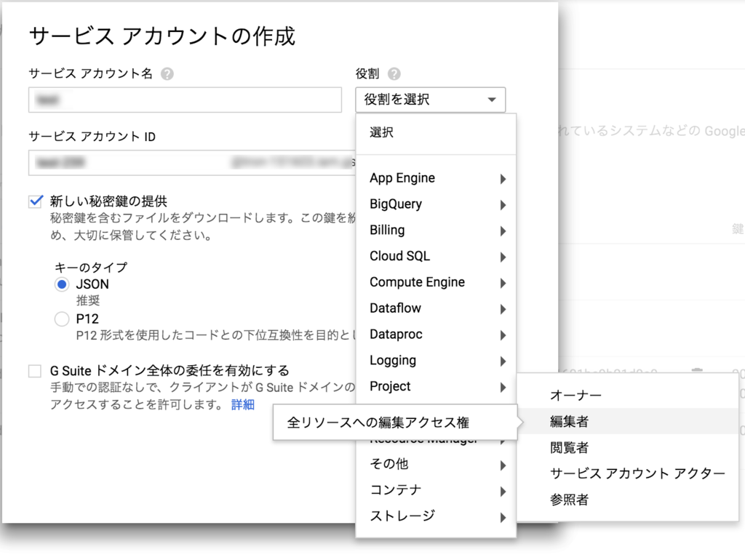This screenshot has height=560, width=745.
Task: Click arrow beside Compute Engine entry
Action: click(503, 284)
